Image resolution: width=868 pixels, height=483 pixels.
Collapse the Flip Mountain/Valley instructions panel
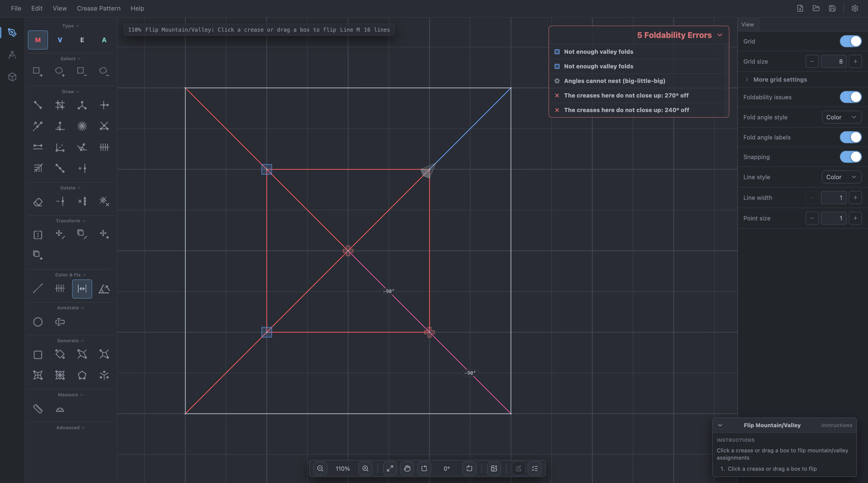pos(720,425)
